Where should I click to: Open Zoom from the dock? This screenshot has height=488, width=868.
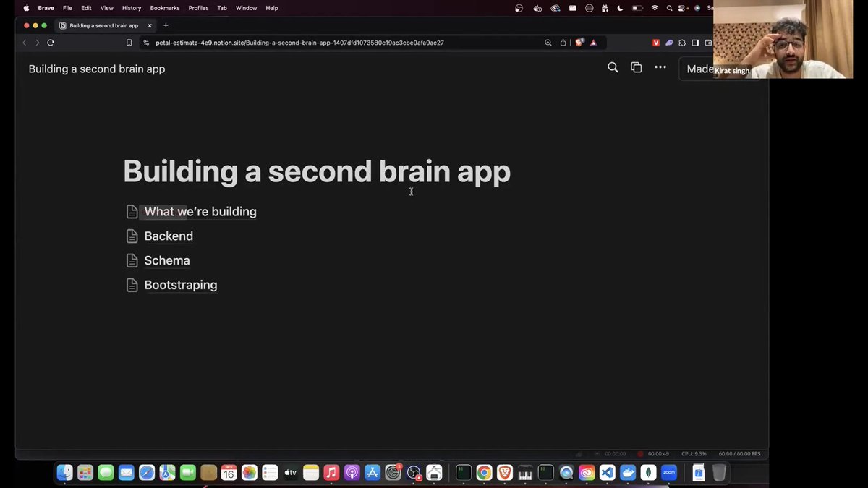tap(669, 473)
